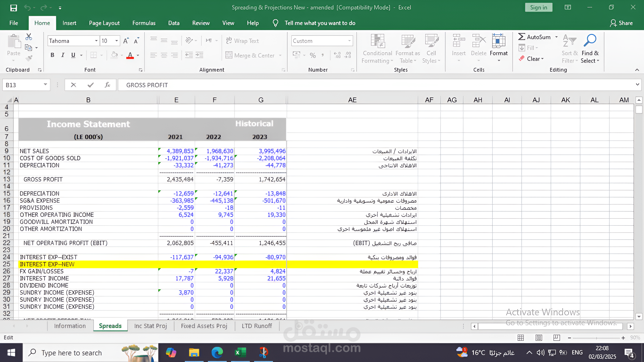Click the Save icon in title bar
This screenshot has height=362, width=644.
tap(13, 8)
